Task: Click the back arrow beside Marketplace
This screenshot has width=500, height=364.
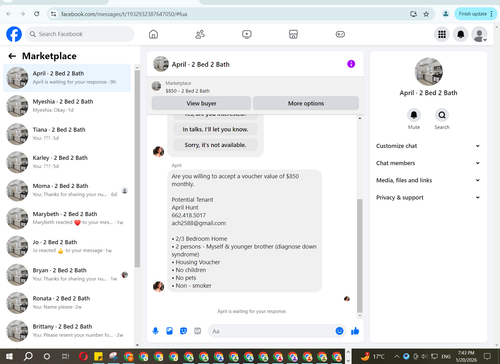Action: point(12,56)
